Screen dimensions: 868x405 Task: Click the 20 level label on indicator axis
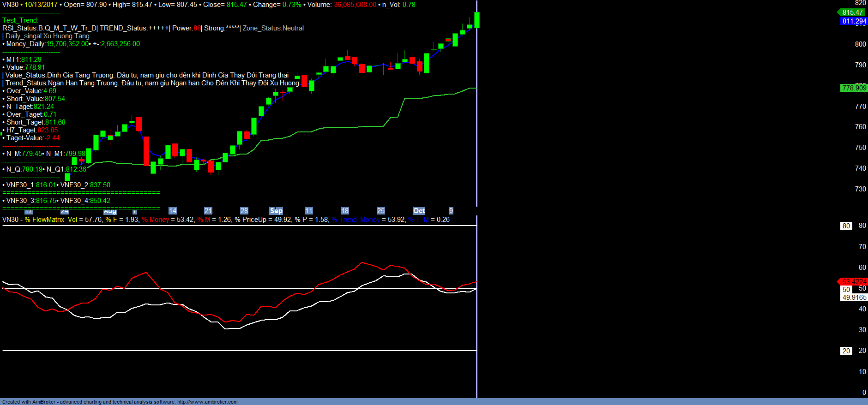click(846, 351)
